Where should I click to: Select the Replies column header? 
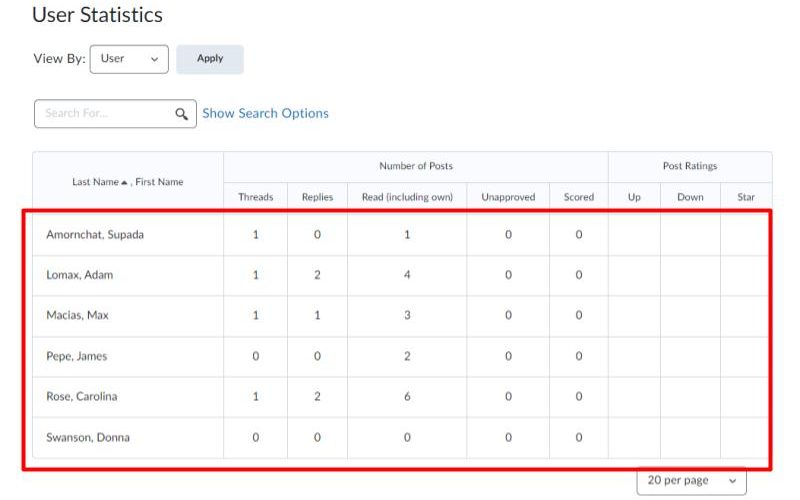(x=317, y=197)
